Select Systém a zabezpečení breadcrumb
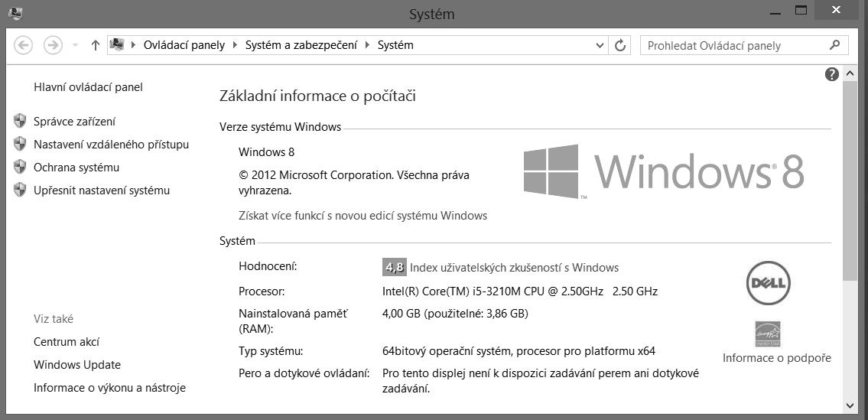Screen dimensions: 868x420 click(x=301, y=45)
